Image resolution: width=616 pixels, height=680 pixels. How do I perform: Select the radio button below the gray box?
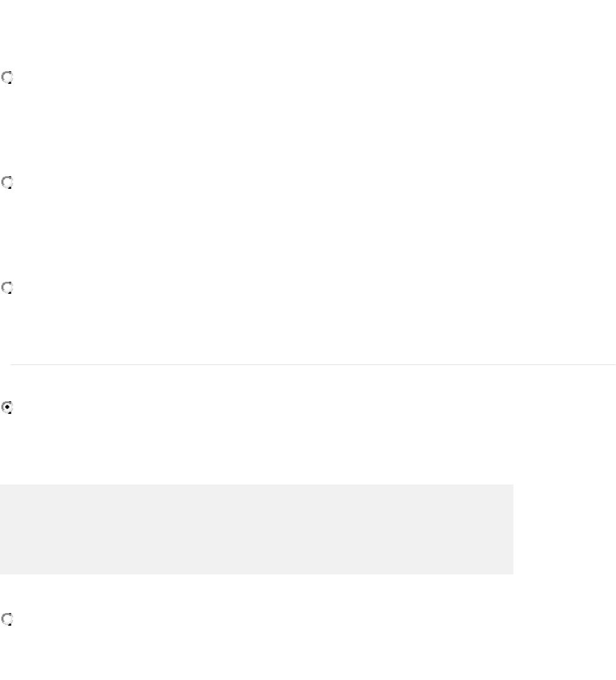pyautogui.click(x=7, y=619)
